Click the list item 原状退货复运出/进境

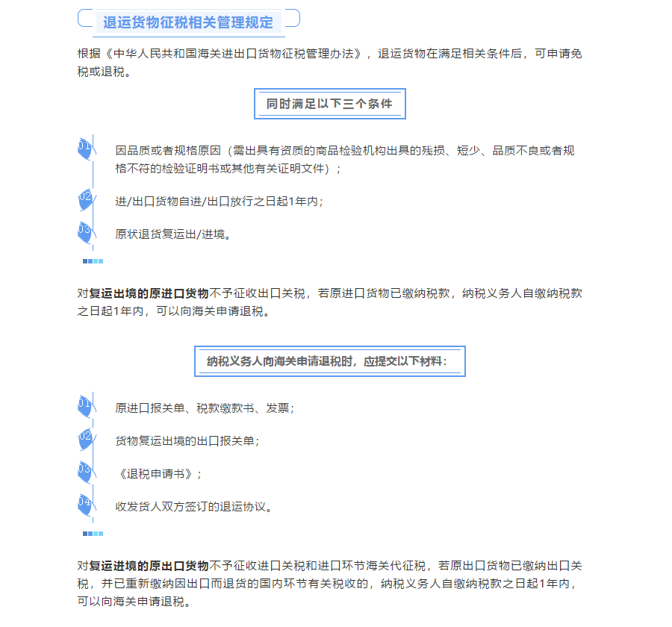pyautogui.click(x=173, y=234)
